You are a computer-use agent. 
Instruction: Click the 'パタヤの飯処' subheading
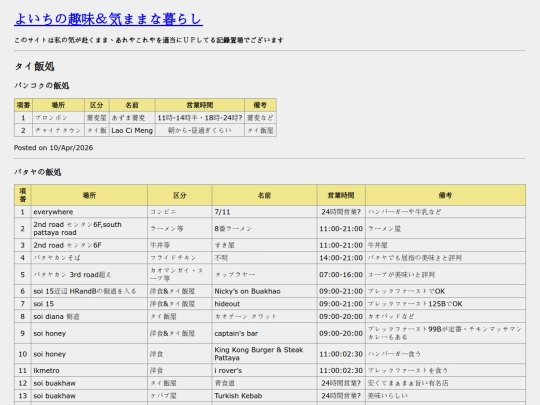[x=38, y=172]
